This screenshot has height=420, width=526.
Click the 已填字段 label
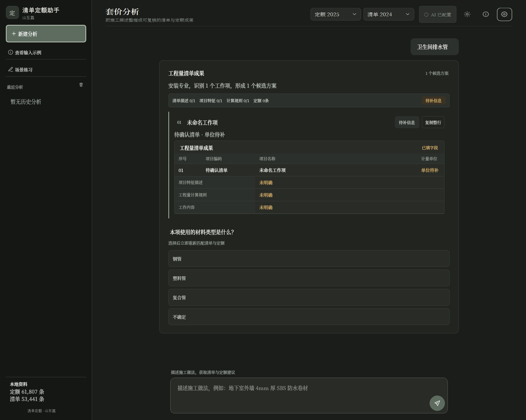click(430, 148)
